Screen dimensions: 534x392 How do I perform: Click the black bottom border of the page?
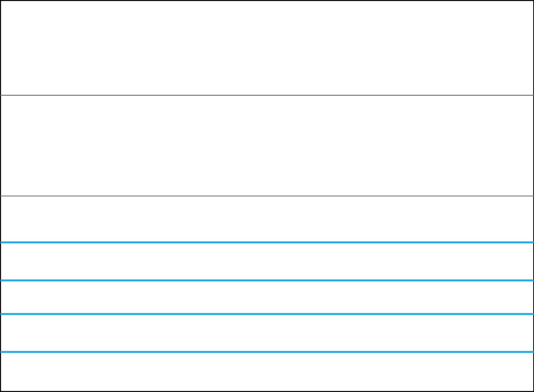(267, 391)
